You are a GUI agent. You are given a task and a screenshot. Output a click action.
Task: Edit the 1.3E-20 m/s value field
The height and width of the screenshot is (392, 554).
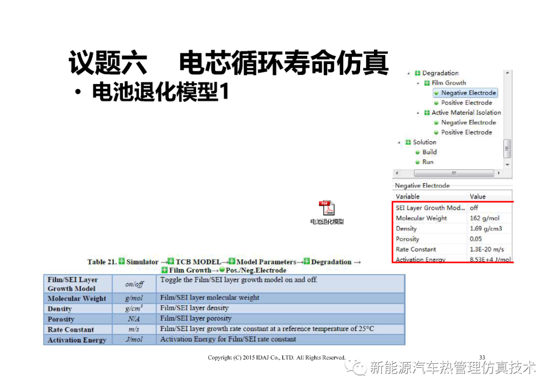pos(489,249)
